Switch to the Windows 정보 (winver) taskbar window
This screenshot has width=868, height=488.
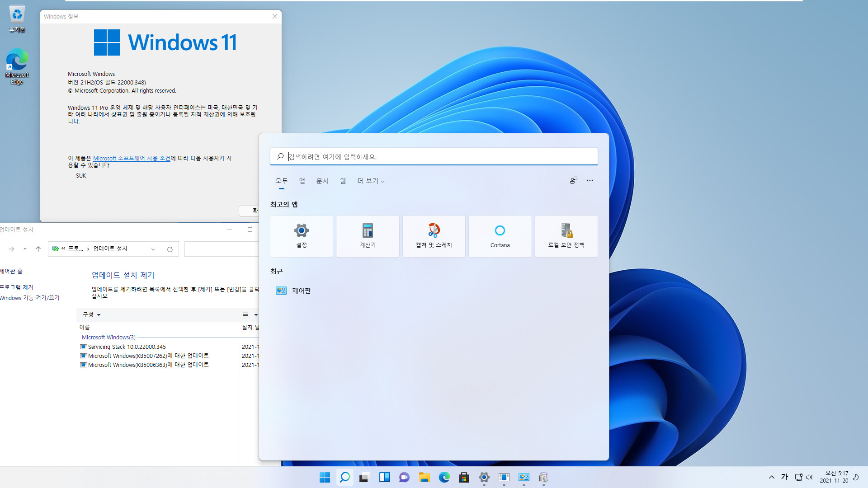tap(504, 477)
